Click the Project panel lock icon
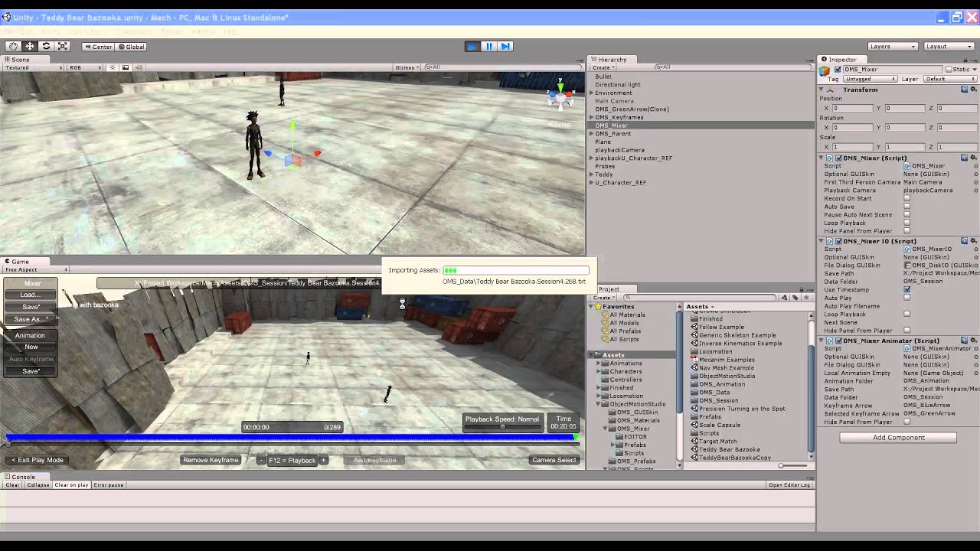Image resolution: width=980 pixels, height=551 pixels. (x=801, y=289)
